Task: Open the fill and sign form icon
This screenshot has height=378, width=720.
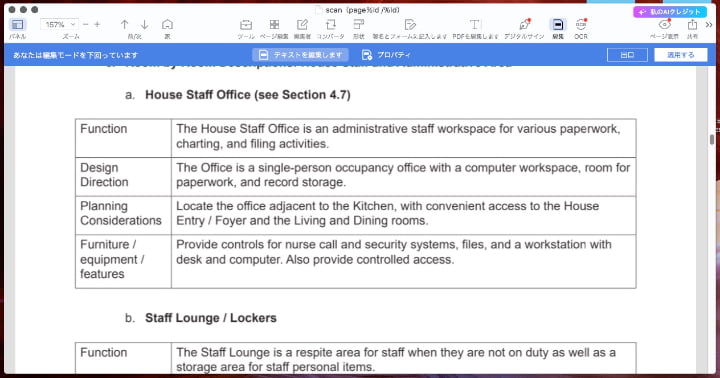Action: point(410,24)
